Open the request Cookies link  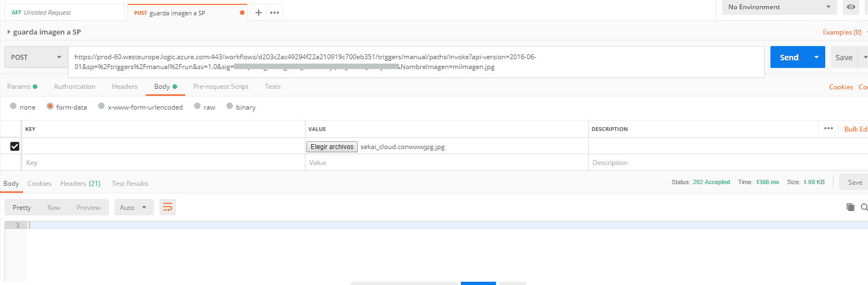pyautogui.click(x=841, y=87)
